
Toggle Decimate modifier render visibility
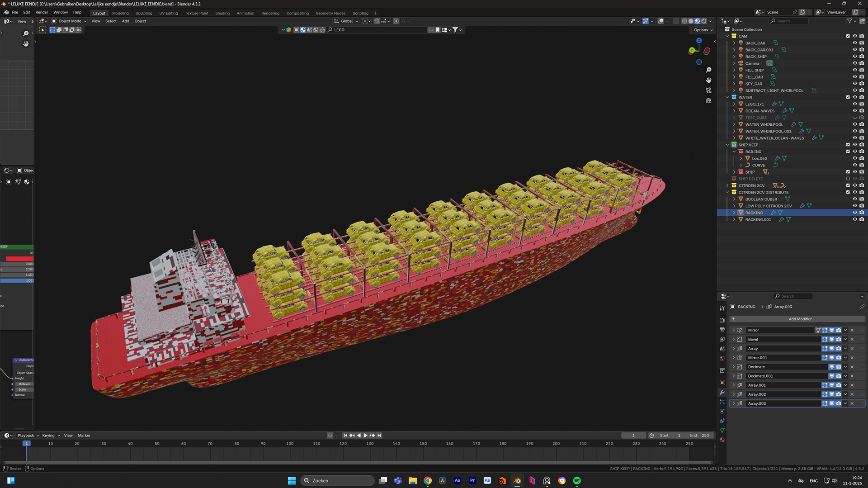(839, 367)
